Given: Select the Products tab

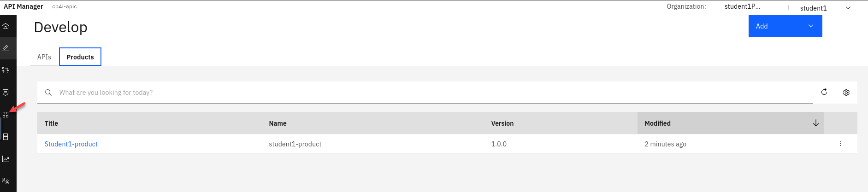Looking at the screenshot, I should [80, 57].
